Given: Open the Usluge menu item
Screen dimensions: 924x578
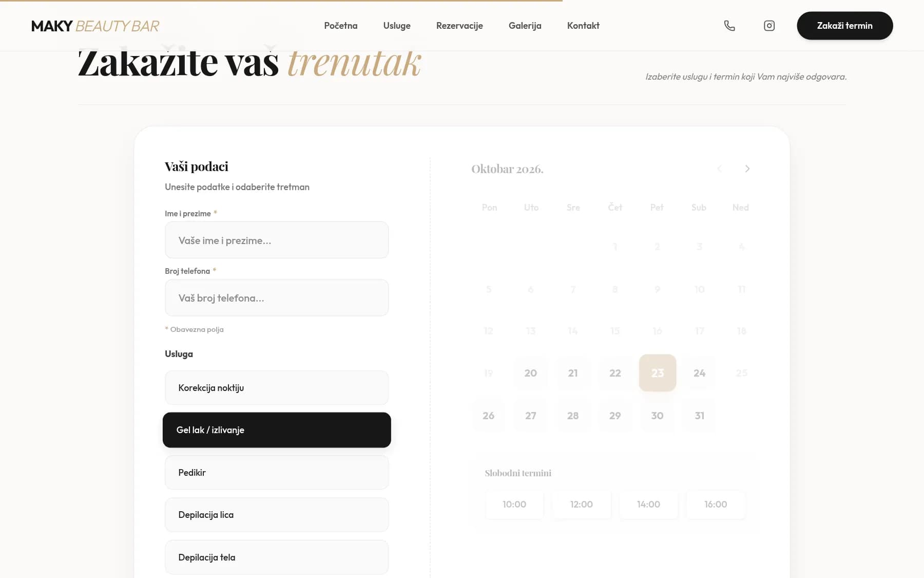Looking at the screenshot, I should (x=397, y=26).
